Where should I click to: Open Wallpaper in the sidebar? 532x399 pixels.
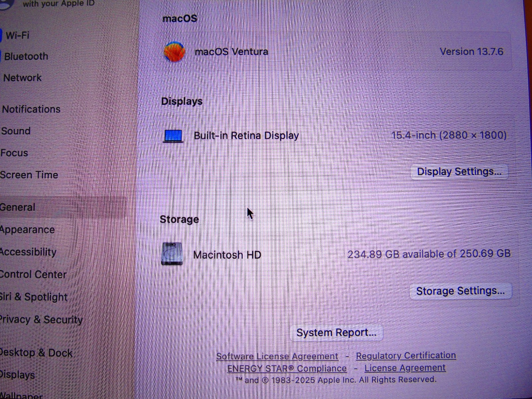click(21, 396)
